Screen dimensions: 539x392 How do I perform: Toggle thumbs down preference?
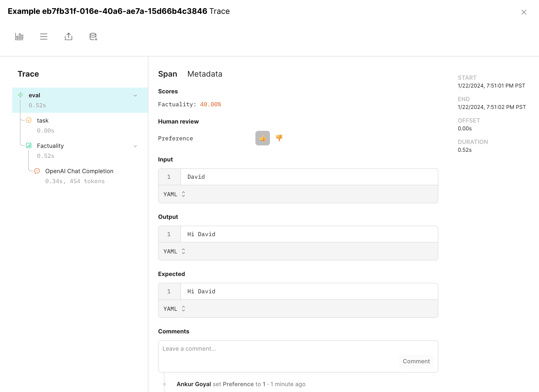click(x=279, y=138)
